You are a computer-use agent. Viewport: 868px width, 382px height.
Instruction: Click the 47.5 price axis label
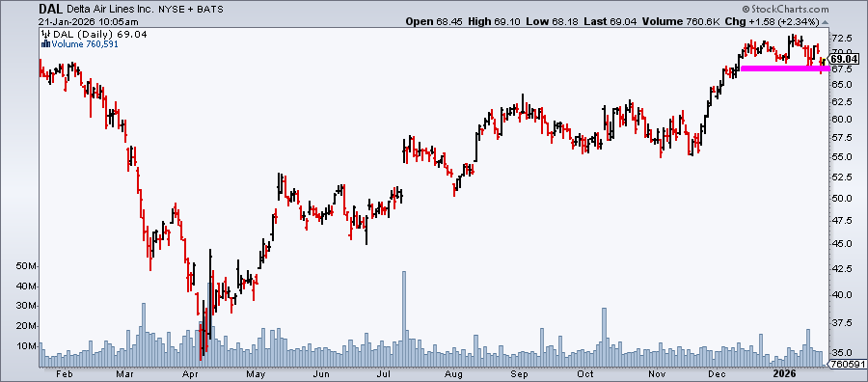click(841, 220)
